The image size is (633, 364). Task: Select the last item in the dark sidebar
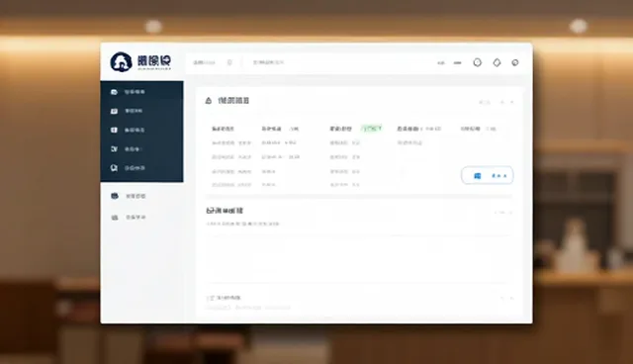141,168
